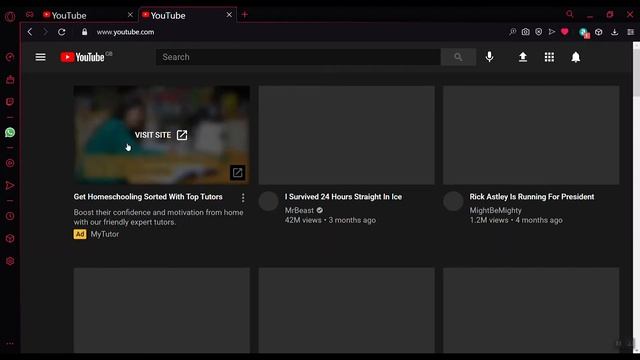Click the www.youtube.com address field
The image size is (640, 360).
(x=125, y=32)
